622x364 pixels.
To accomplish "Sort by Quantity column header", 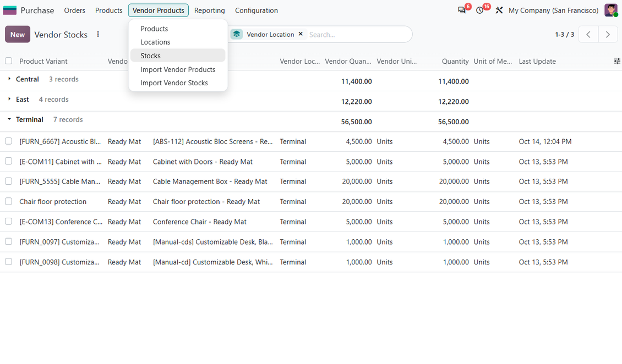I will tap(455, 61).
